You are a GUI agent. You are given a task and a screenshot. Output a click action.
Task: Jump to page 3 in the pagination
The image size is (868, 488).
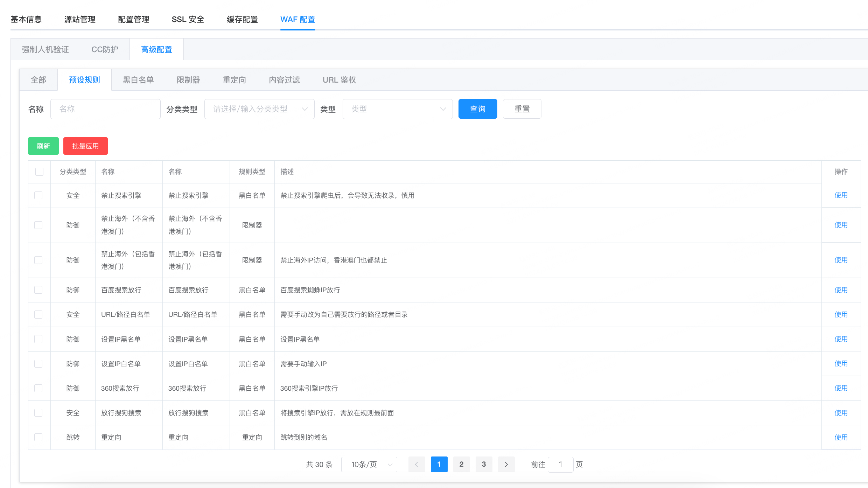pos(484,464)
